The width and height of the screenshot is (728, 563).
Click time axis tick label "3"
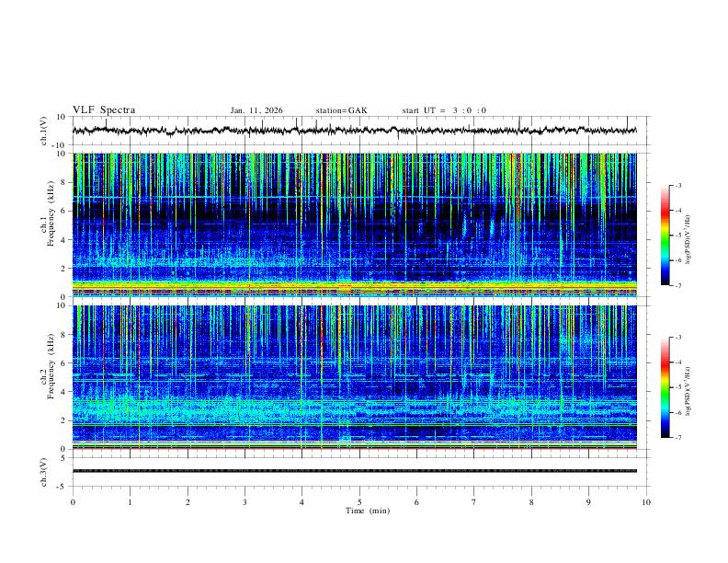(x=245, y=502)
